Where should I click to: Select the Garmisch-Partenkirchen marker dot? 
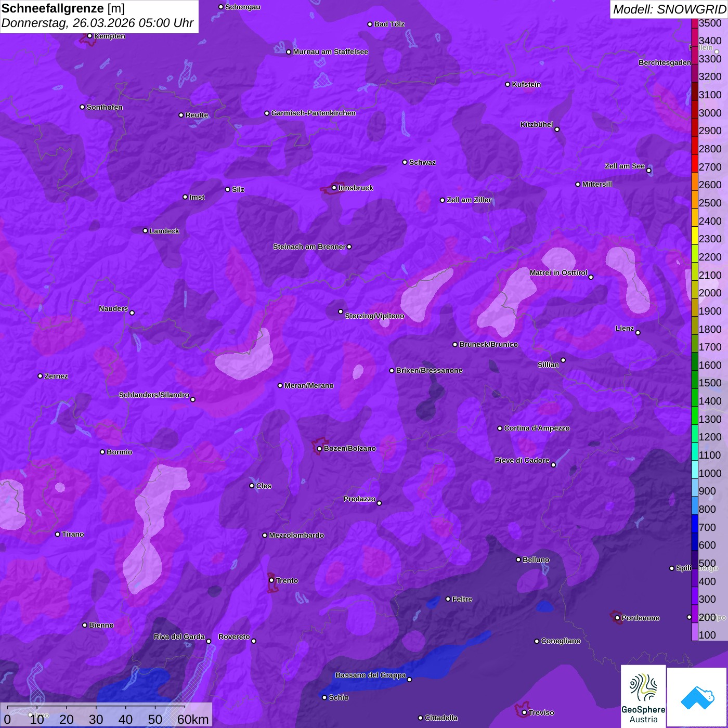(x=267, y=113)
